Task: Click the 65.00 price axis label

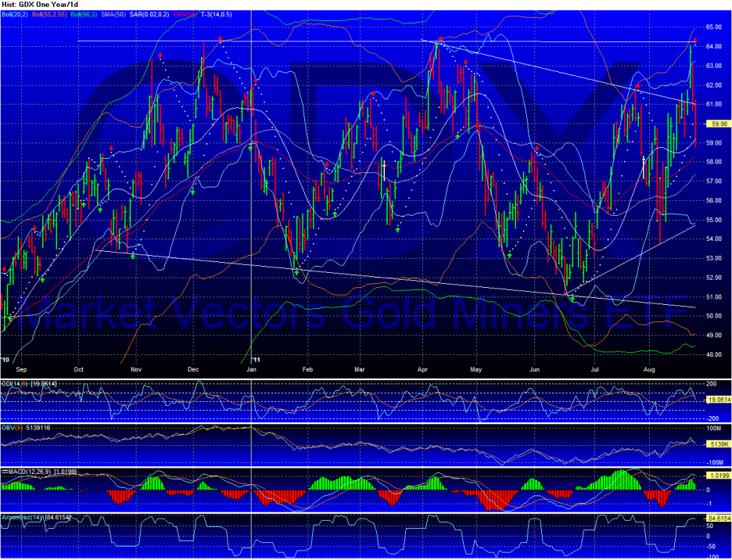Action: pyautogui.click(x=714, y=27)
